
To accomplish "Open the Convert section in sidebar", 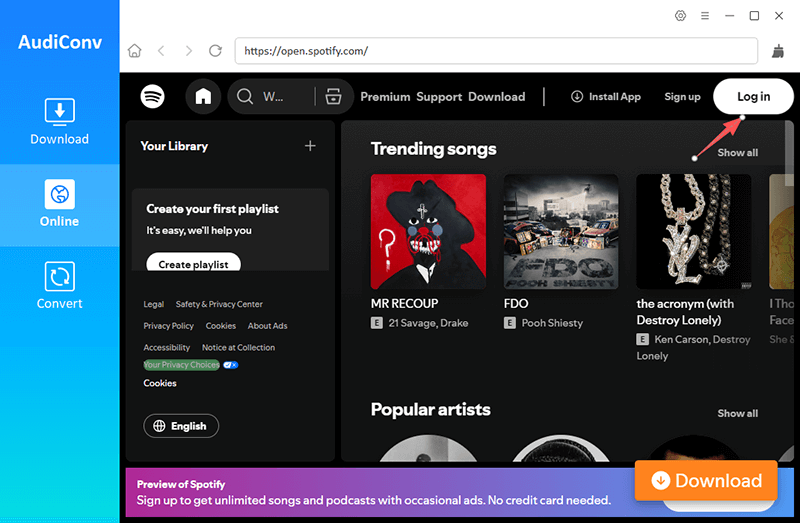I will (60, 286).
